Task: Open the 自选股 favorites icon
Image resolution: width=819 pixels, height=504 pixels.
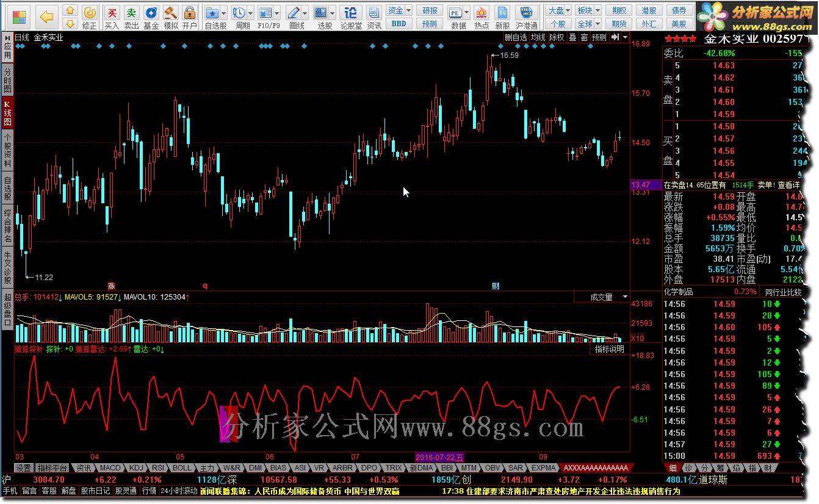Action: [212, 13]
